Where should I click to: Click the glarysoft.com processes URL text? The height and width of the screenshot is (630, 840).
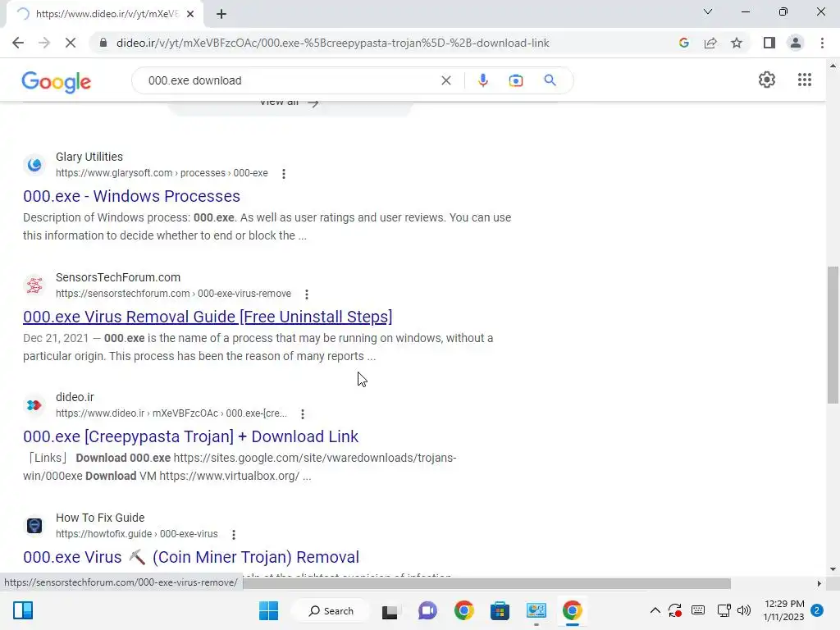[x=162, y=173]
